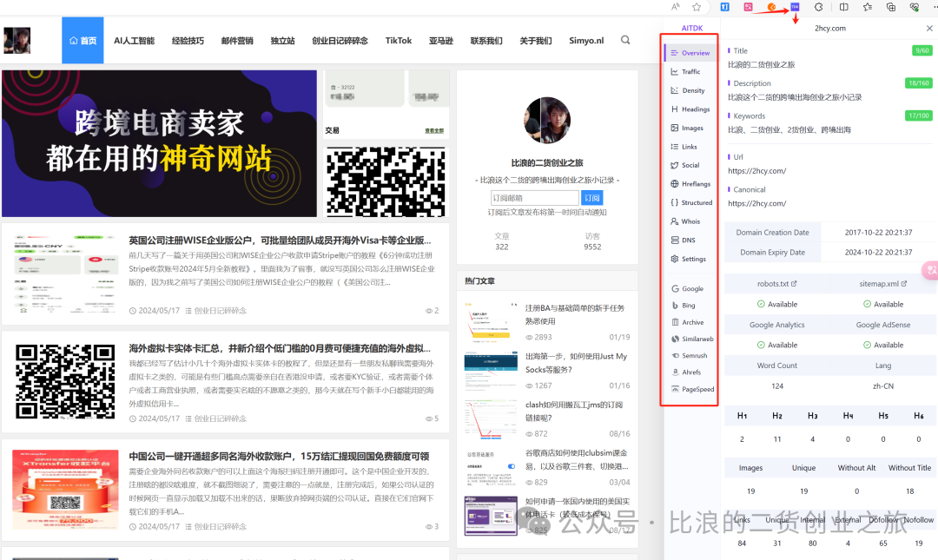Open the 关于我们 navigation item
The width and height of the screenshot is (938, 560).
[x=535, y=41]
